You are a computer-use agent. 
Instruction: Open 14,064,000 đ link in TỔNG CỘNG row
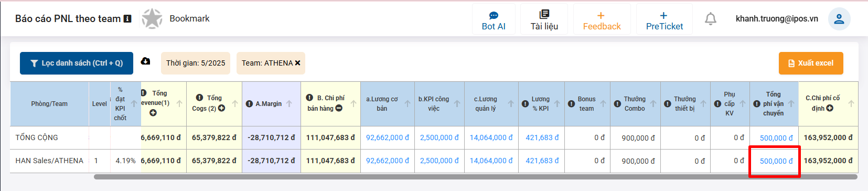tap(491, 137)
